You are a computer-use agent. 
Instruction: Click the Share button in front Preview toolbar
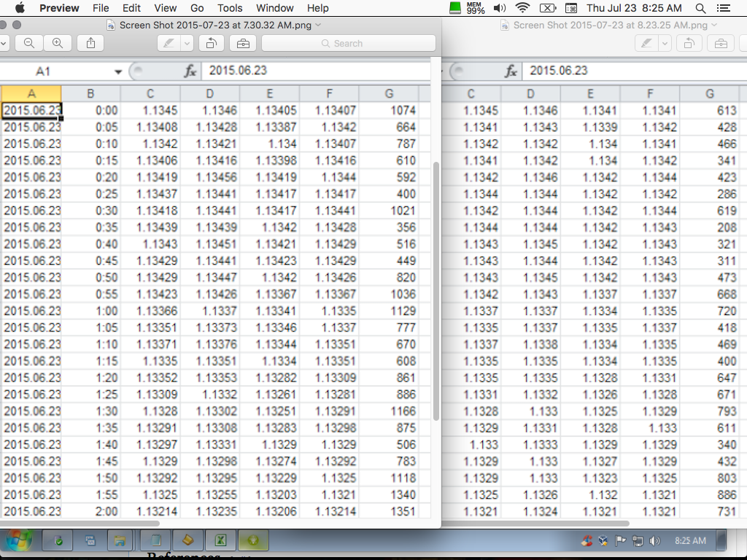pos(90,43)
